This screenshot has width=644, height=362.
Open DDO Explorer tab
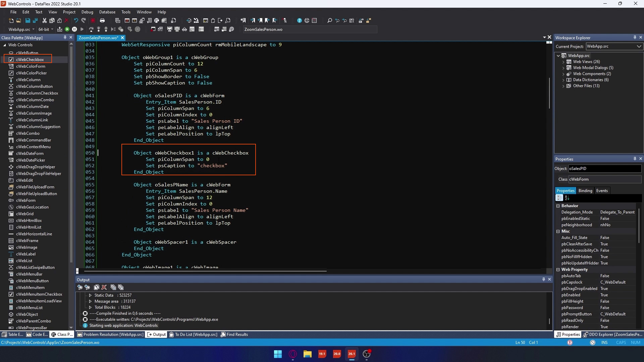pos(612,335)
